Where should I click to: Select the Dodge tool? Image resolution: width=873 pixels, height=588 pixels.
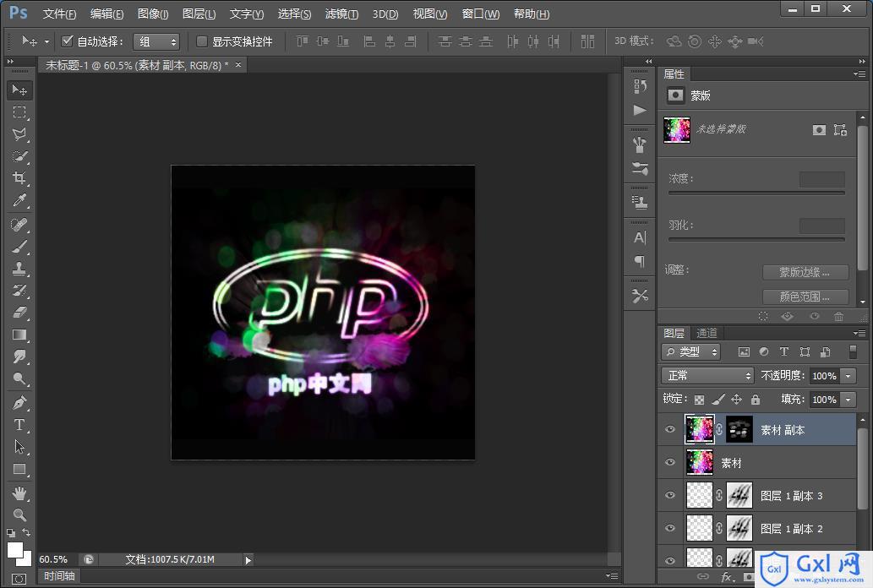point(19,379)
